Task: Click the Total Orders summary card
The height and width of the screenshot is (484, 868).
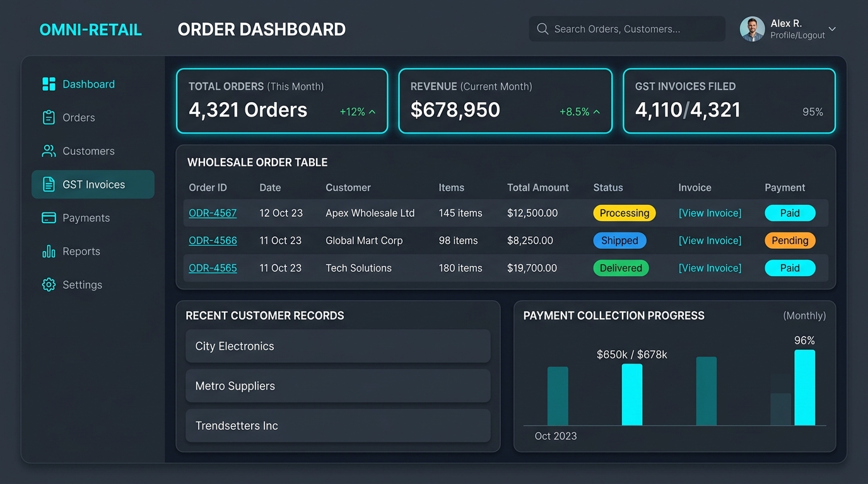Action: (282, 101)
